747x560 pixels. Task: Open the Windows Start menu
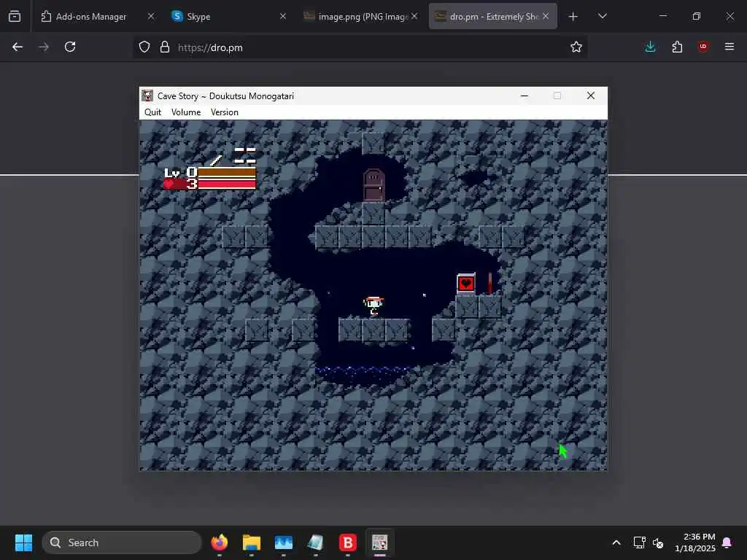point(23,542)
